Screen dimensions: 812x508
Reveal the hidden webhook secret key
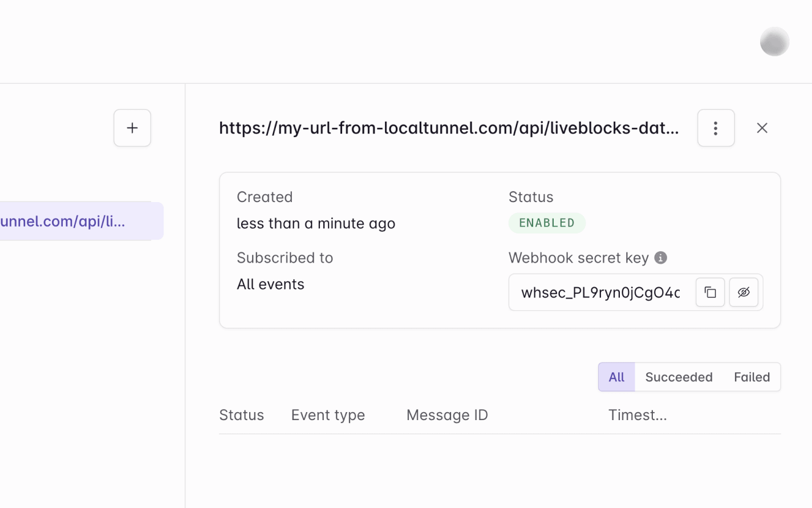744,292
